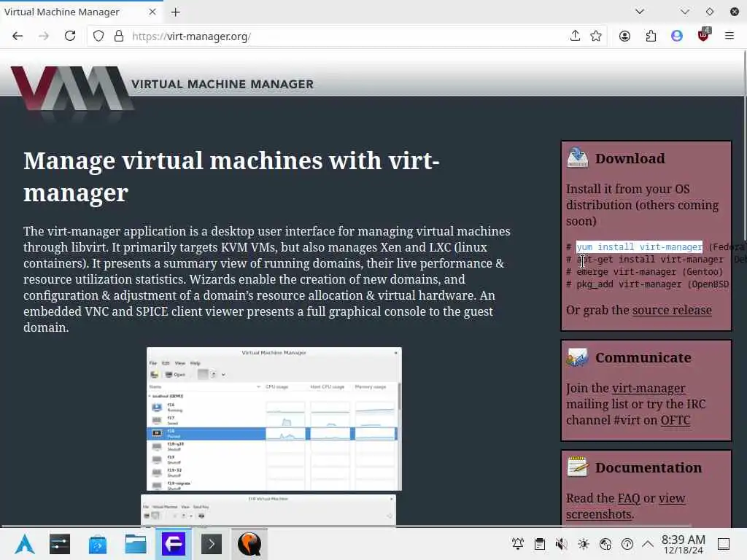Viewport: 747px width, 560px height.
Task: Open the notifications bell tray icon
Action: (518, 544)
